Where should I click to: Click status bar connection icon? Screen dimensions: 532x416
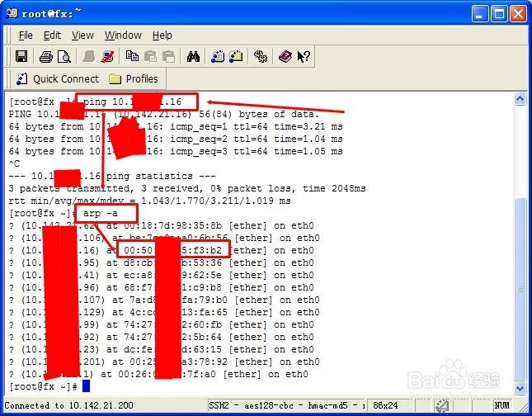pos(442,405)
